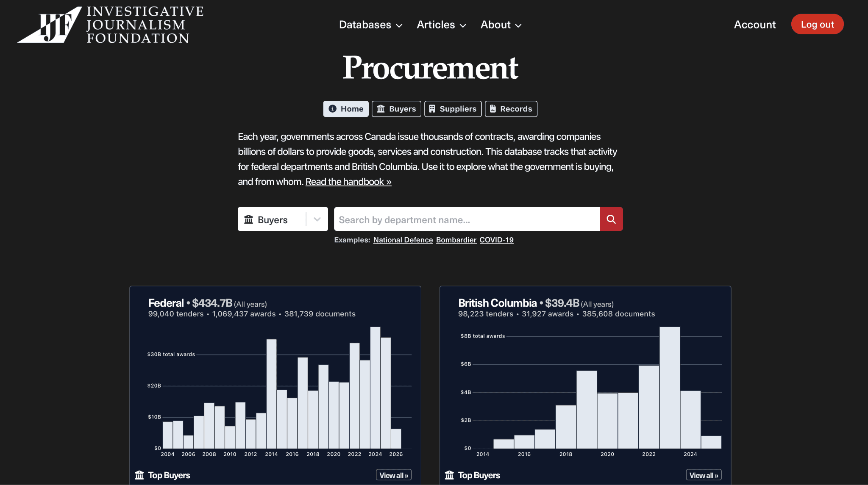Screen dimensions: 868x485
Task: Click the document icon on the Records tab
Action: pyautogui.click(x=493, y=109)
